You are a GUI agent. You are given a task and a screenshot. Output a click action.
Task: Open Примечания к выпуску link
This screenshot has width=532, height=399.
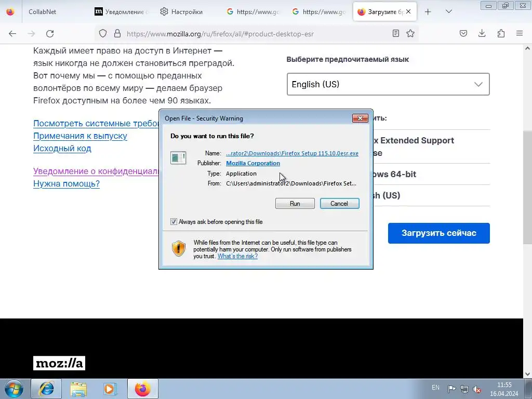pos(80,136)
